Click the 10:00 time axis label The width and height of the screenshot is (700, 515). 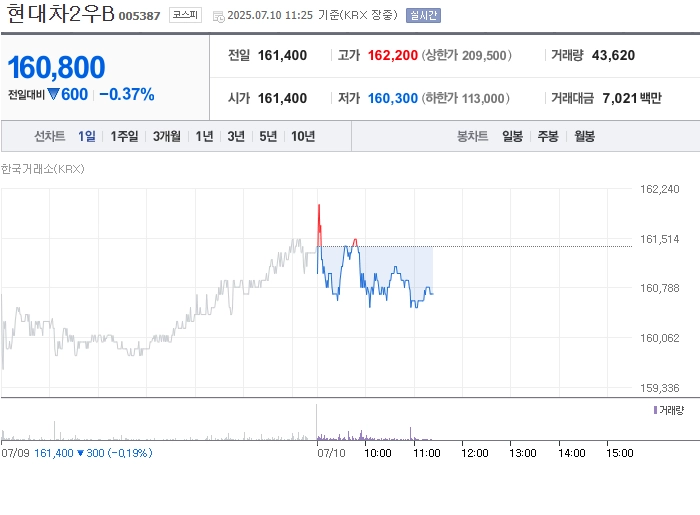pyautogui.click(x=378, y=453)
